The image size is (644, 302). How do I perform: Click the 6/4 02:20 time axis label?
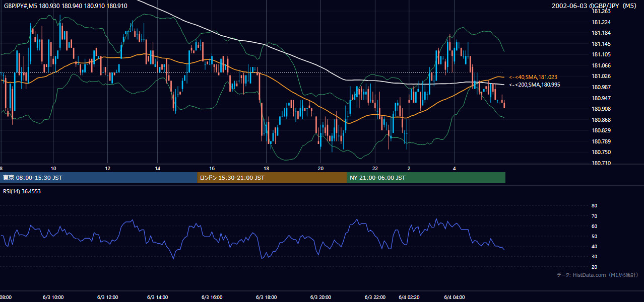[409, 297]
